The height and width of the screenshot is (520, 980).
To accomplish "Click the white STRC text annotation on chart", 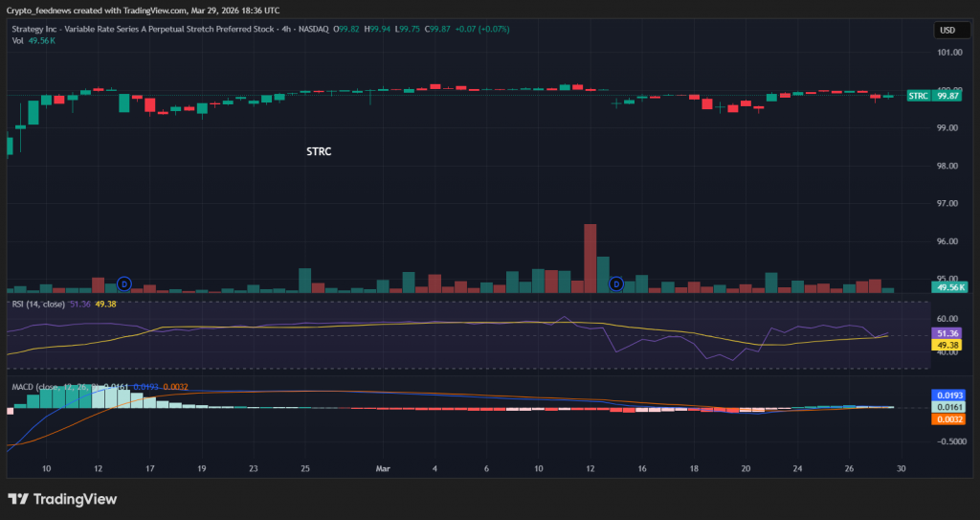I will 319,151.
